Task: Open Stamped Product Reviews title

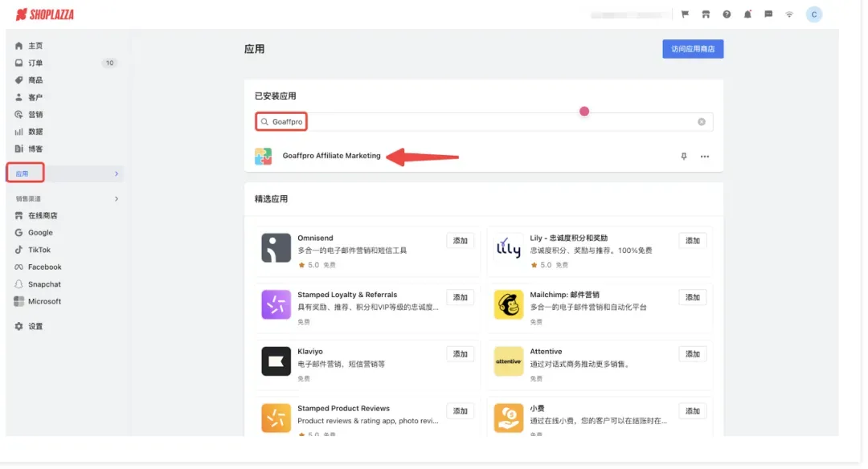Action: tap(343, 408)
